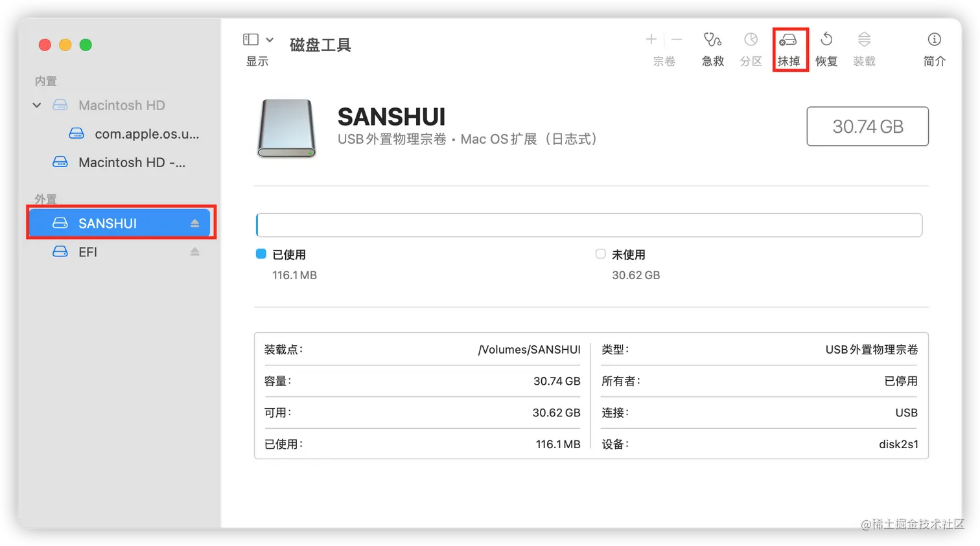The height and width of the screenshot is (546, 980).
Task: Click the 磁盘工具 window title
Action: (x=320, y=45)
